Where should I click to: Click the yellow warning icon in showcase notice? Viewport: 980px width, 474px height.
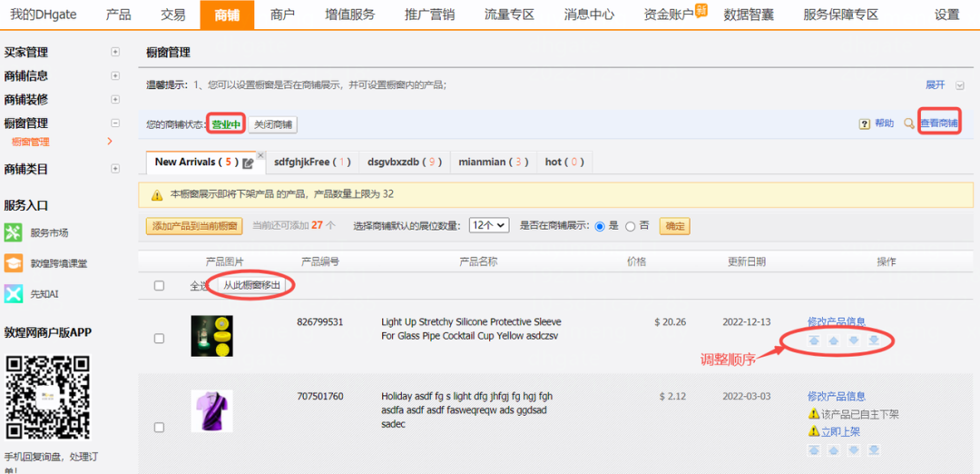(158, 195)
